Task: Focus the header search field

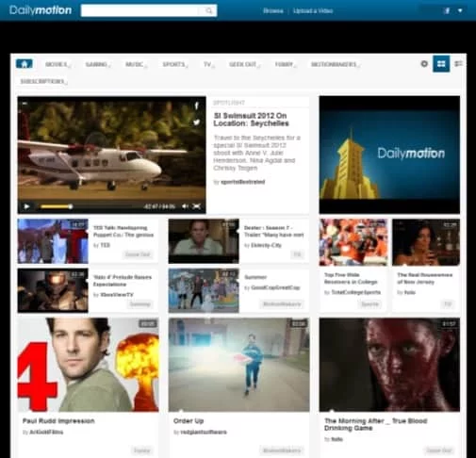Action: pos(149,10)
